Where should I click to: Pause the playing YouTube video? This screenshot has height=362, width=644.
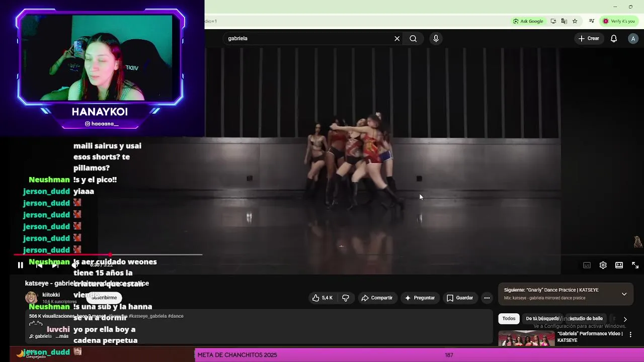point(20,265)
